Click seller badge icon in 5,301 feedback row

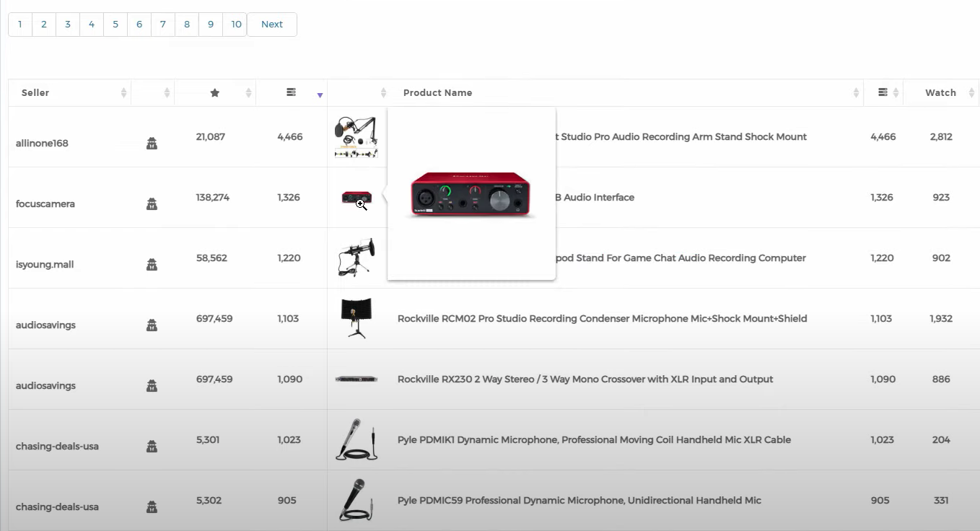[x=152, y=447]
